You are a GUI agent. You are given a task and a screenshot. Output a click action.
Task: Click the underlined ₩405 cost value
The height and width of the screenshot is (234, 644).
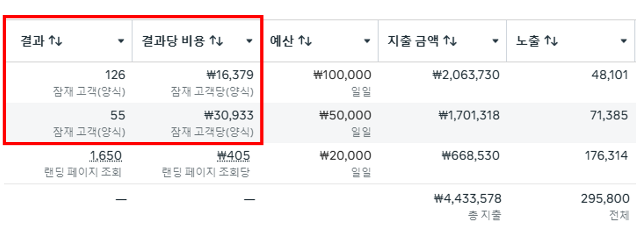[x=233, y=156]
